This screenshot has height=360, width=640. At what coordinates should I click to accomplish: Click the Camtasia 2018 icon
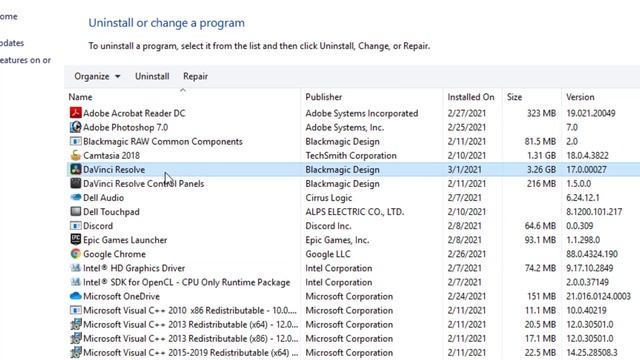pyautogui.click(x=76, y=155)
